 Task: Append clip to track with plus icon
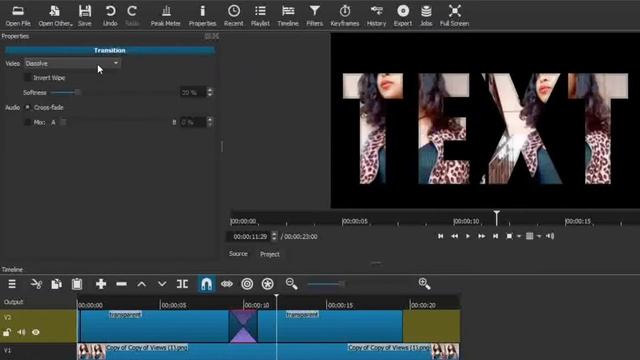tap(101, 284)
